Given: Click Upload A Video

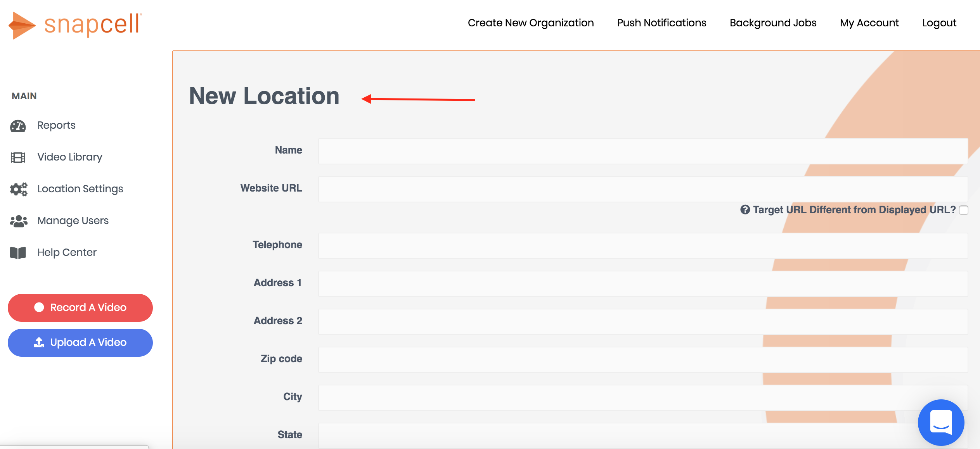Looking at the screenshot, I should pyautogui.click(x=80, y=342).
